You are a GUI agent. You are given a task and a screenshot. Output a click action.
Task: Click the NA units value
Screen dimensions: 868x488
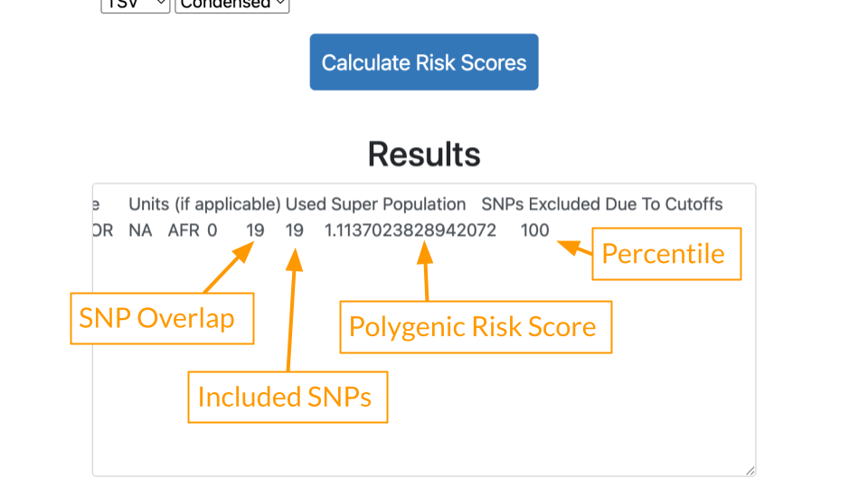click(x=140, y=230)
